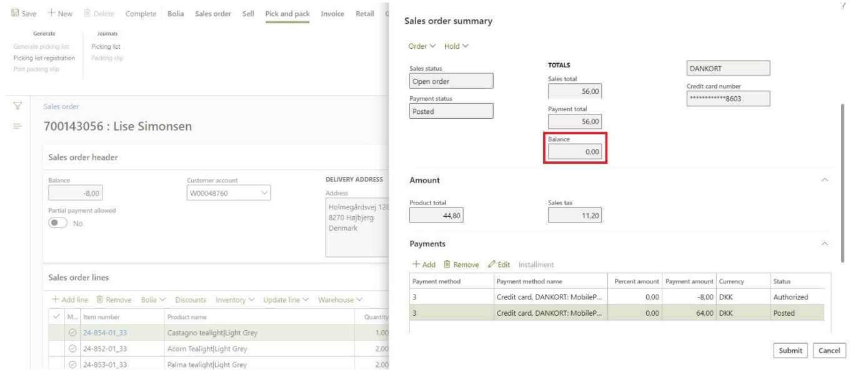The width and height of the screenshot is (868, 382).
Task: Click the select-all checkmark in lines grid header
Action: click(57, 316)
